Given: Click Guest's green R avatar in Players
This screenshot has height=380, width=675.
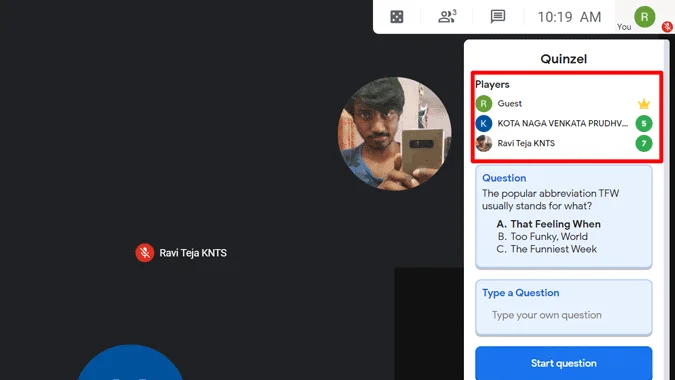Looking at the screenshot, I should coord(483,104).
